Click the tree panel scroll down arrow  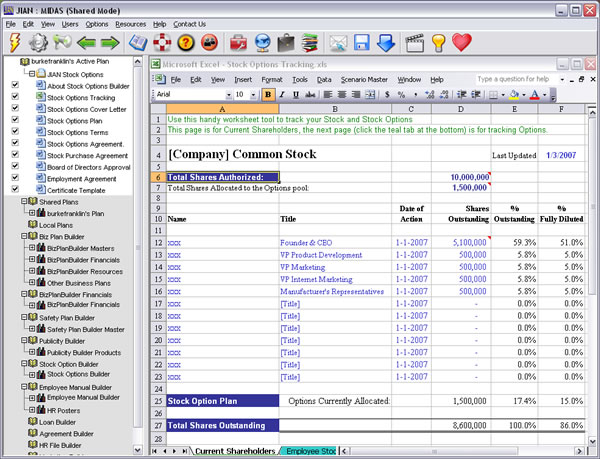click(137, 450)
